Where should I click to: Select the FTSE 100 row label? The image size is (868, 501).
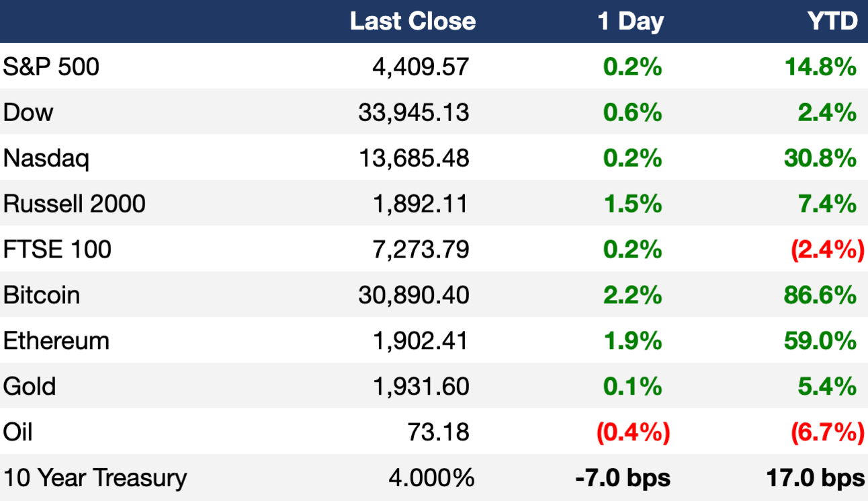(x=57, y=249)
